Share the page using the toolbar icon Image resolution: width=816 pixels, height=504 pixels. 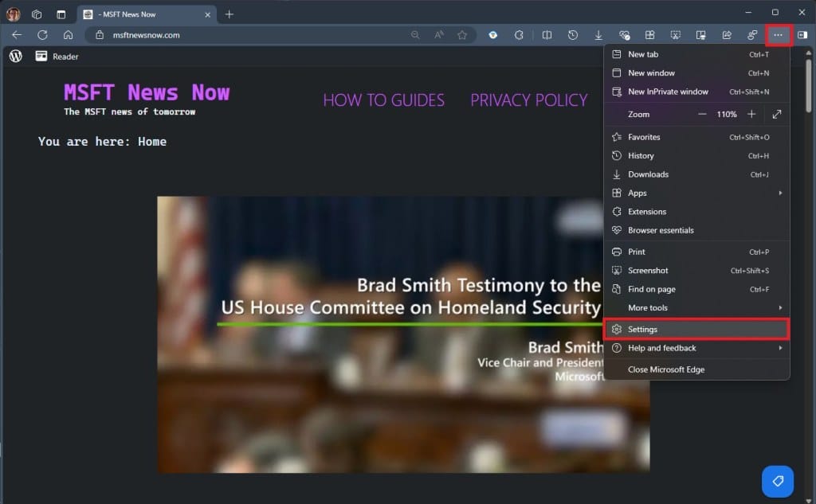(x=727, y=35)
